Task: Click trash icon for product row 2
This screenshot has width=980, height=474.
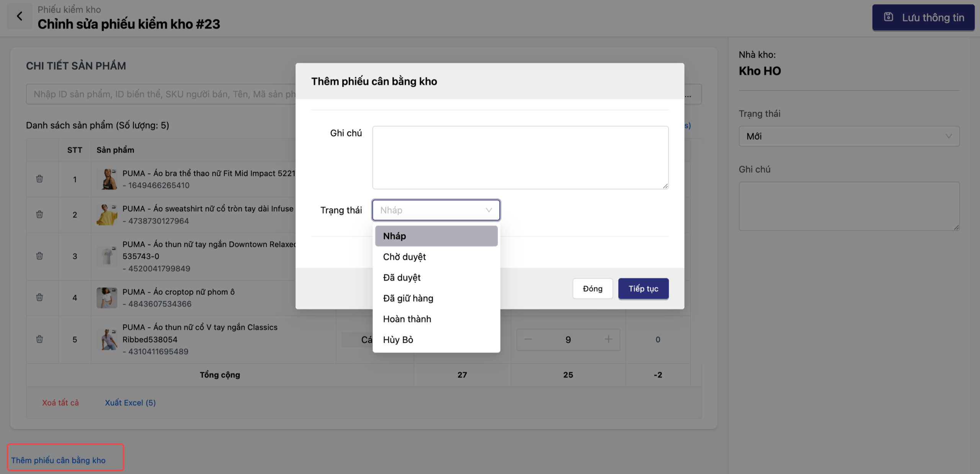Action: [x=39, y=214]
